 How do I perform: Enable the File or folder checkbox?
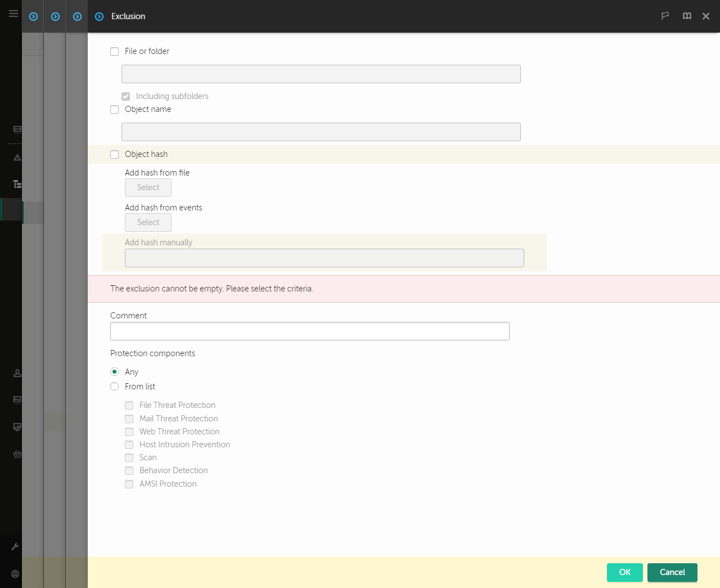pos(114,51)
